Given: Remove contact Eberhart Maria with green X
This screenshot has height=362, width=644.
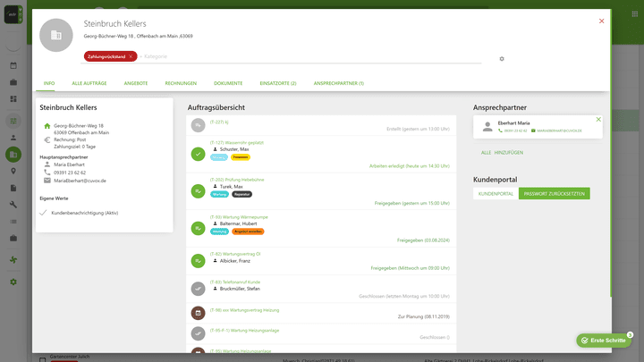Looking at the screenshot, I should (x=598, y=119).
